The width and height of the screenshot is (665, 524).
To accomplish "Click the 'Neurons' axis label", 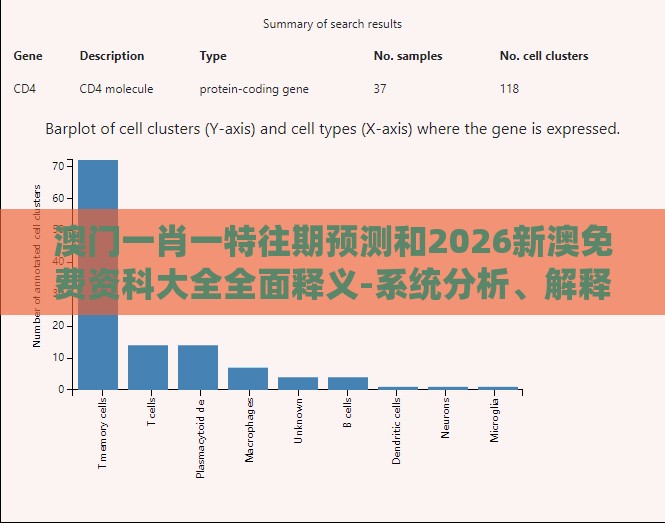I will pos(445,418).
